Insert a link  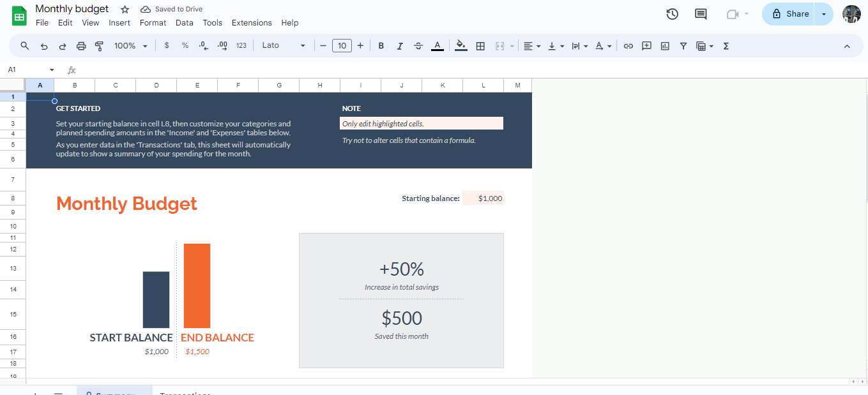[x=628, y=46]
